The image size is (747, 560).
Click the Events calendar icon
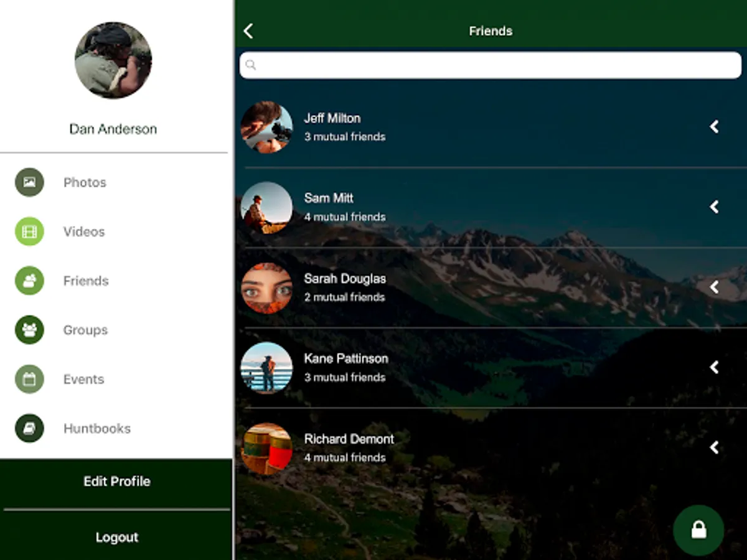(x=29, y=379)
